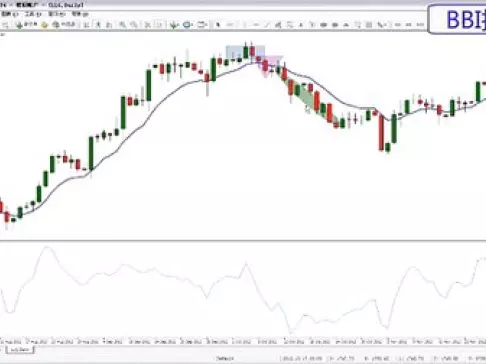Screen dimensions: 486x364
Task: Open the last menu bar item
Action: click(x=80, y=14)
